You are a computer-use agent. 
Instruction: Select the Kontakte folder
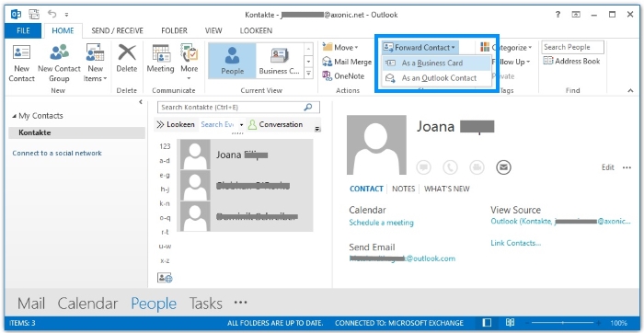(x=76, y=133)
